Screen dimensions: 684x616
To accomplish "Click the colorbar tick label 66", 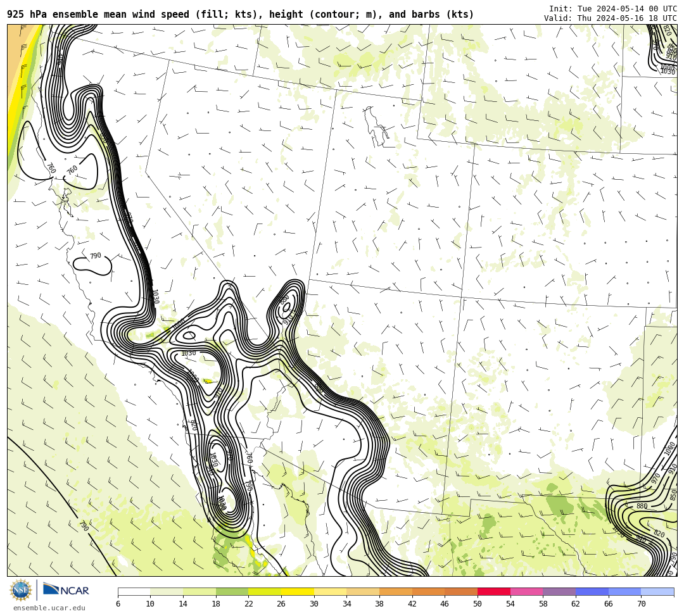I will [x=608, y=604].
